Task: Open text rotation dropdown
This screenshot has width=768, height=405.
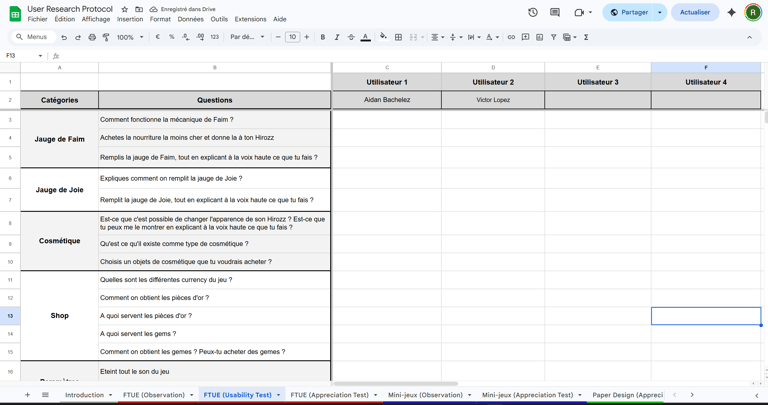Action: (x=492, y=37)
